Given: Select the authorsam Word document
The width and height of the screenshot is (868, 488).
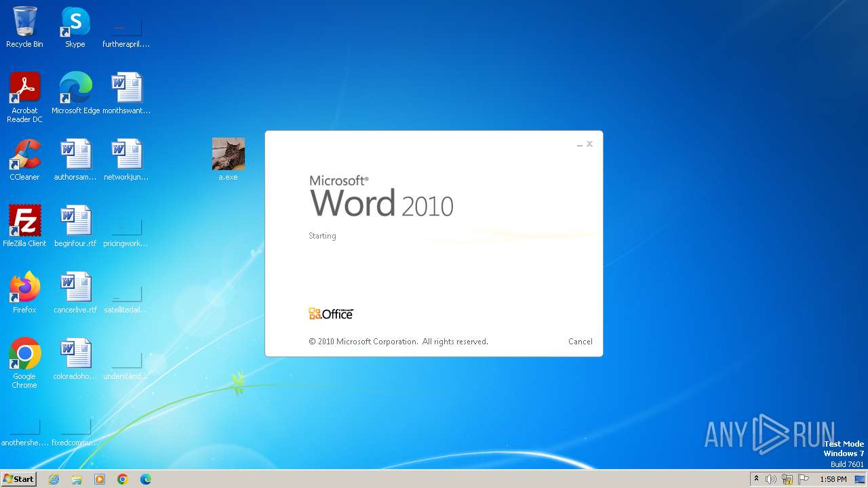Looking at the screenshot, I should pyautogui.click(x=75, y=159).
